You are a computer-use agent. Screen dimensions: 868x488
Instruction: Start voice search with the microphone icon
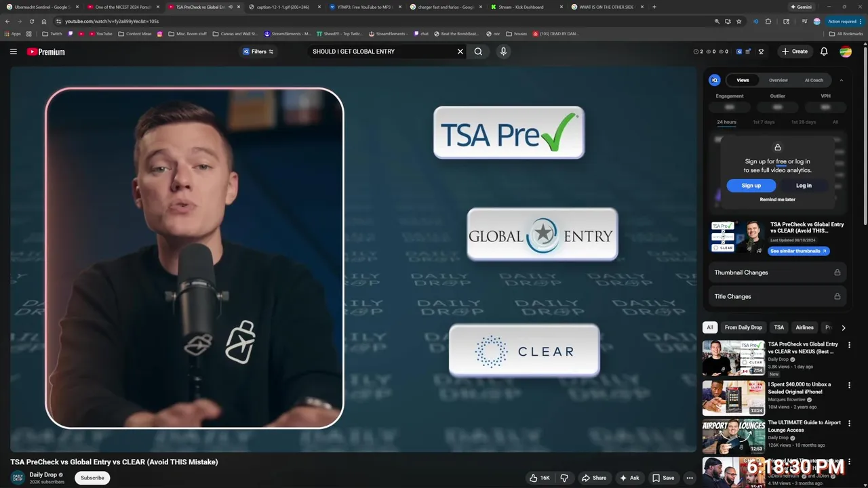point(503,52)
